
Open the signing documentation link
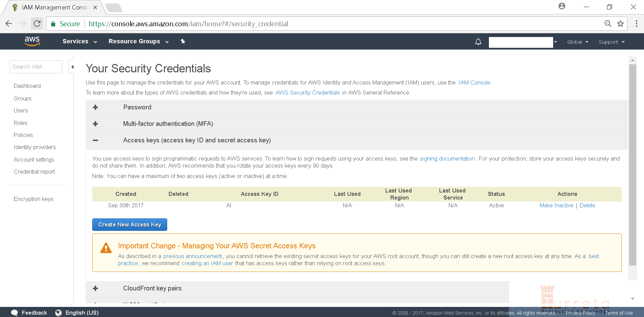click(447, 158)
